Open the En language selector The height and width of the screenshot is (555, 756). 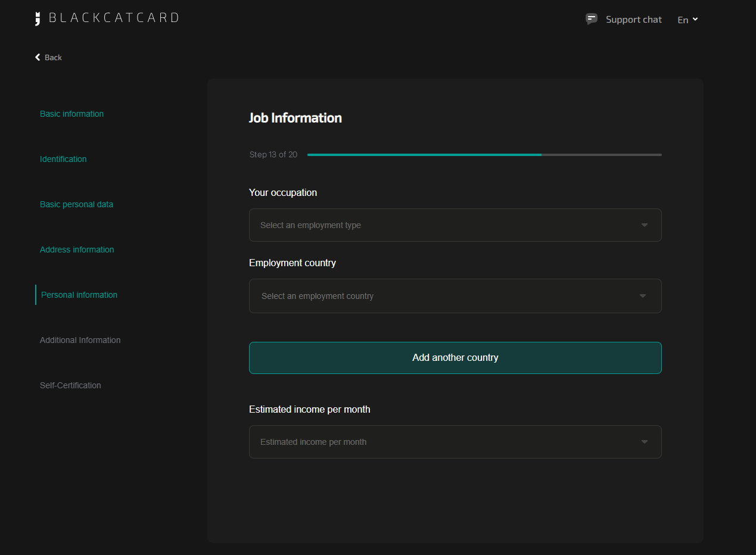pyautogui.click(x=687, y=20)
